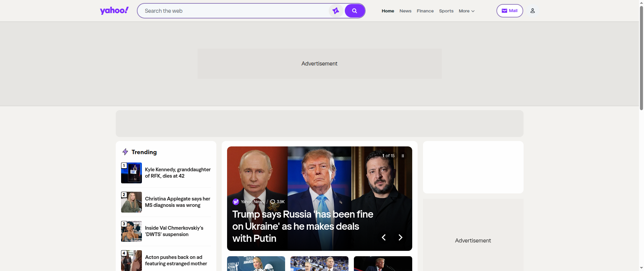Click the Yahoo News source badge icon

pos(236,201)
